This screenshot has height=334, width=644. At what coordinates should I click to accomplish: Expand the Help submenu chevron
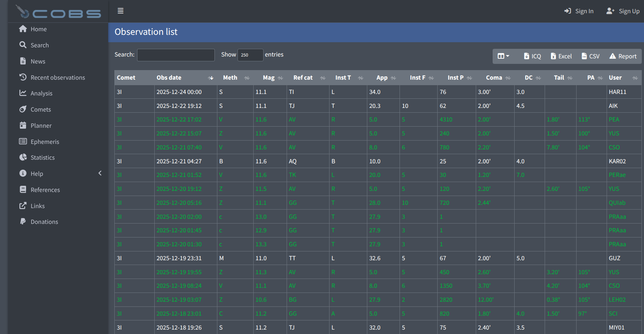(100, 173)
